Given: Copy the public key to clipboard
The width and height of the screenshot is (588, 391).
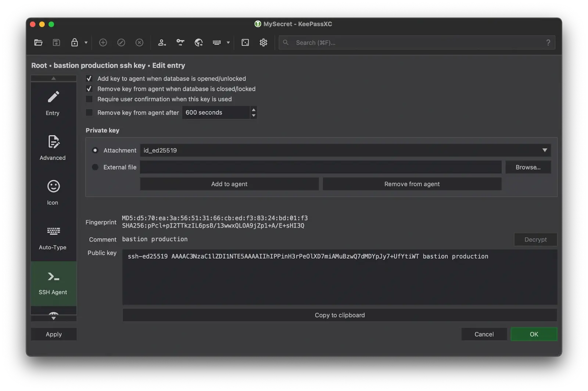Looking at the screenshot, I should tap(339, 315).
